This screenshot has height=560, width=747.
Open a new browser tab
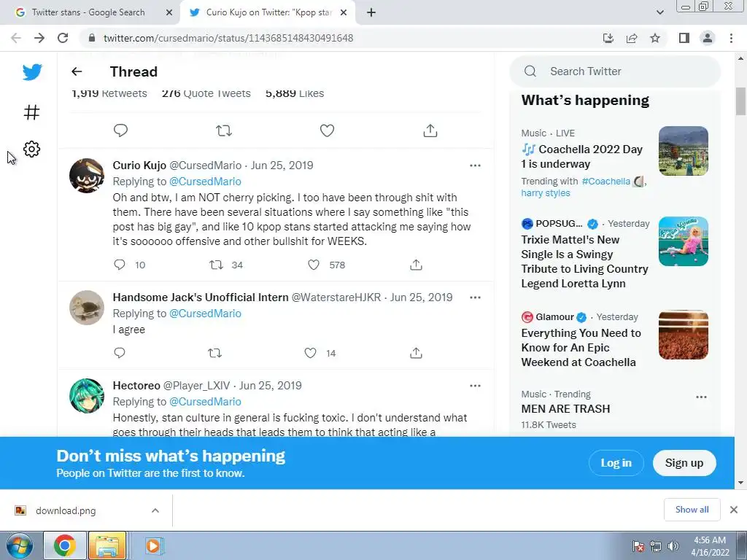[x=371, y=12]
